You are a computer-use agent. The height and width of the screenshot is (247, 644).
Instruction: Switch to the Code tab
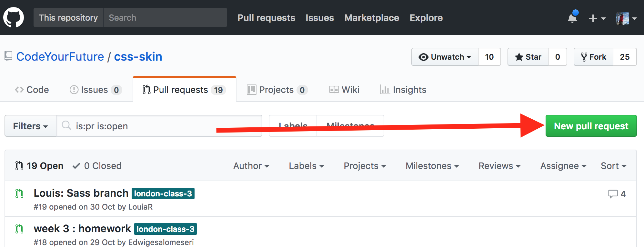32,90
